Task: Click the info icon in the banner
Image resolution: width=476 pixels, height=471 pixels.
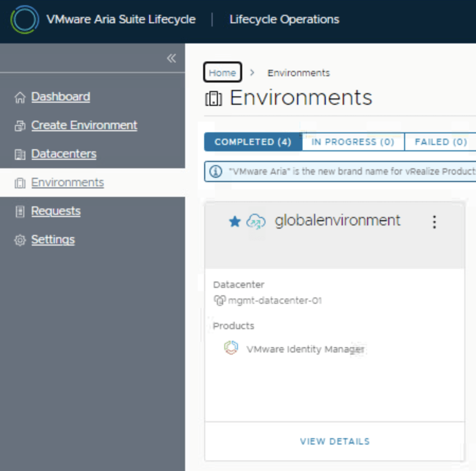Action: click(x=216, y=171)
